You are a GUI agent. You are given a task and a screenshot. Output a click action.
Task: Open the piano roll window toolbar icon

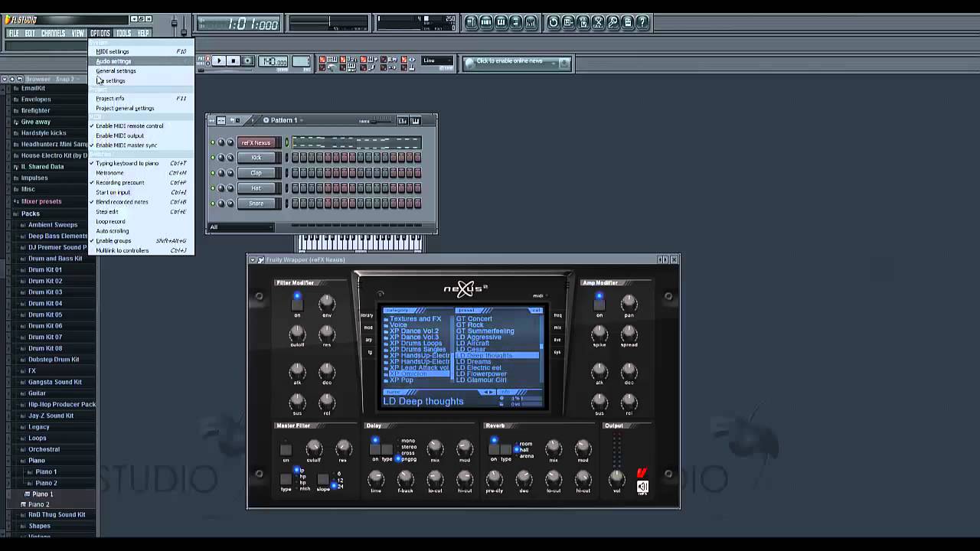[501, 22]
